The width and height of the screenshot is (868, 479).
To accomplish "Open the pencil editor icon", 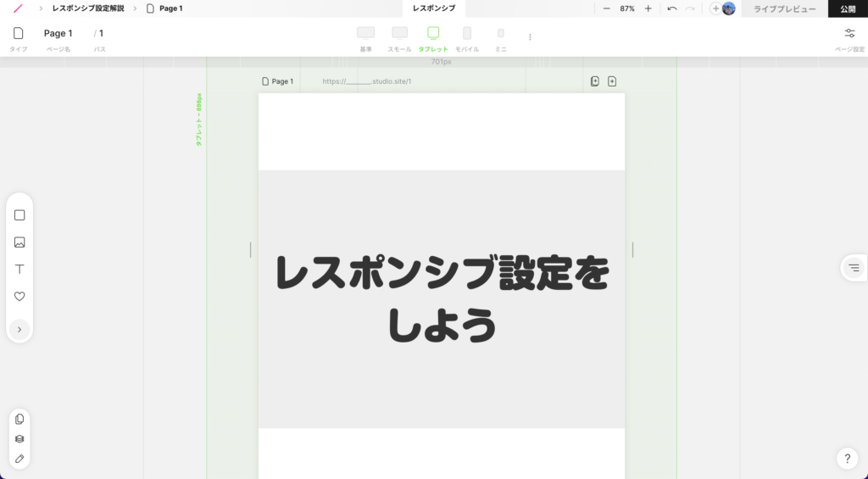I will [19, 459].
